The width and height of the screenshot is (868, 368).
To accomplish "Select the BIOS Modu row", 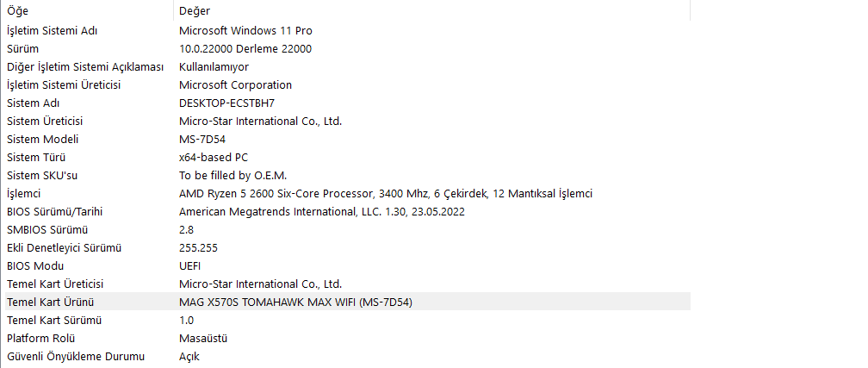I will coord(348,266).
